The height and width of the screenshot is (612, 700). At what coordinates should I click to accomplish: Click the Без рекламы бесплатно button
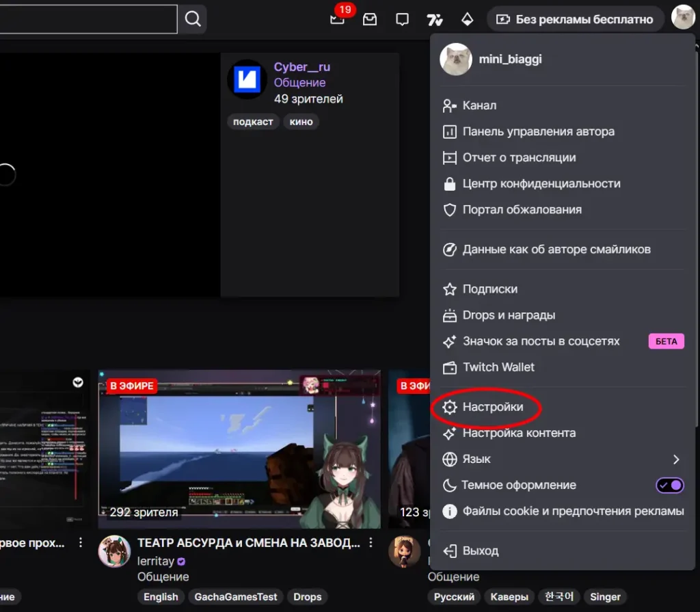[x=575, y=19]
